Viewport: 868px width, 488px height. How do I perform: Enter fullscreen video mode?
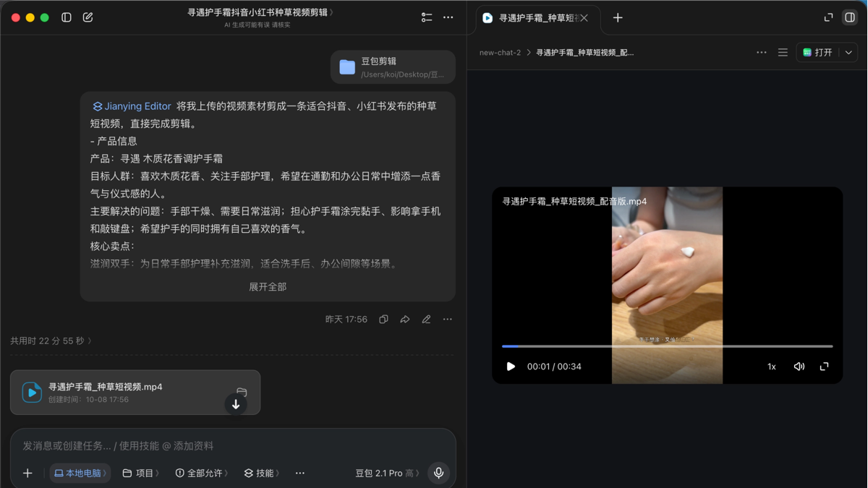[x=825, y=367]
